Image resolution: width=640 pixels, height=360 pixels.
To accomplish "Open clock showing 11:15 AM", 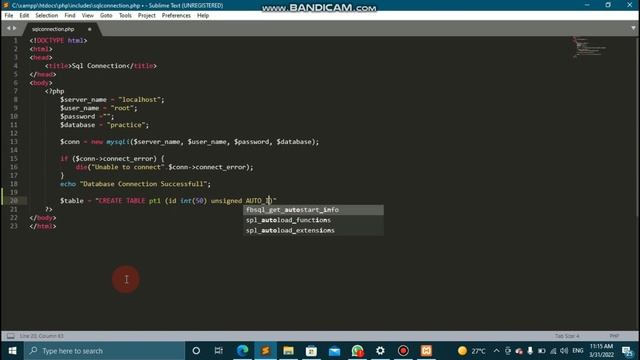I will tap(601, 351).
